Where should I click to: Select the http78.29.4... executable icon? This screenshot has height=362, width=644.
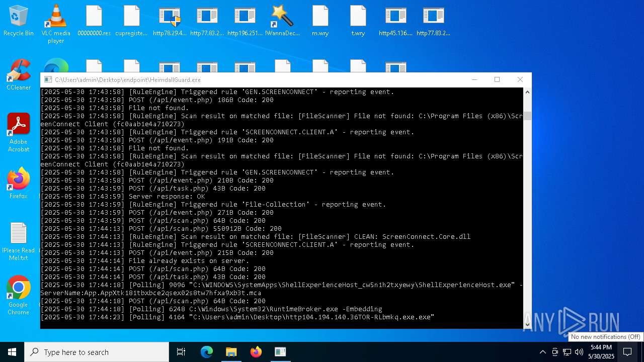[170, 21]
